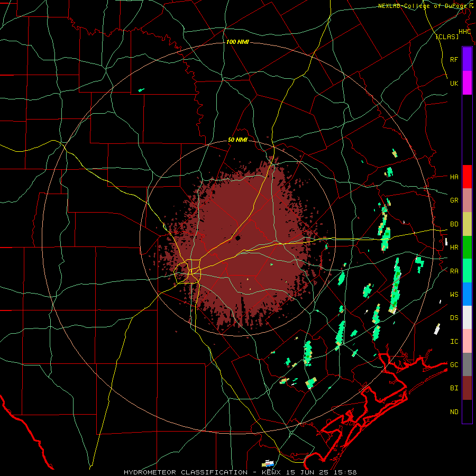Image resolution: width=476 pixels, height=476 pixels.
Task: Click the brown BI legend swatch
Action: coord(467,388)
